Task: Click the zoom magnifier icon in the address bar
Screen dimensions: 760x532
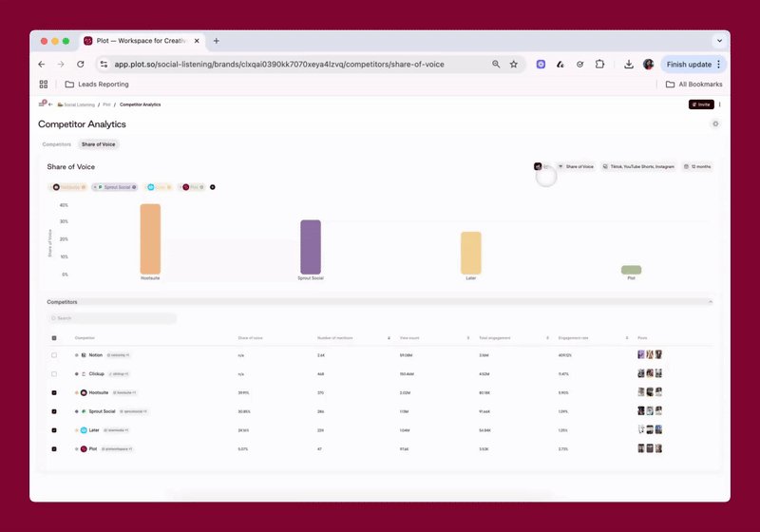Action: [496, 64]
